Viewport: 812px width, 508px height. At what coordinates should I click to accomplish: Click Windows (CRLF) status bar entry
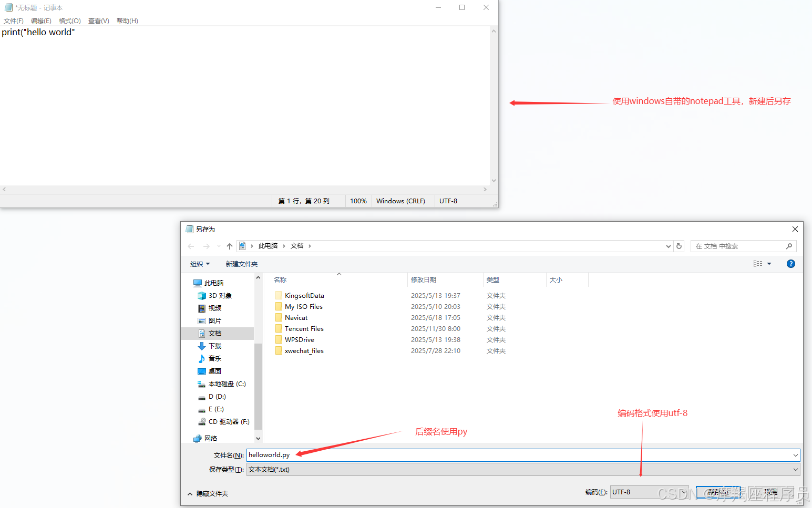(400, 201)
